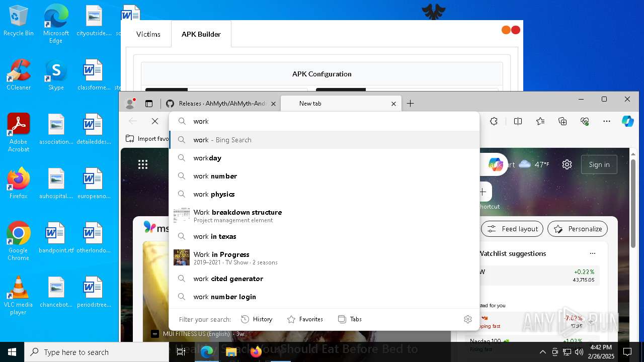Show hidden system tray icons
The width and height of the screenshot is (644, 362).
[x=542, y=352]
